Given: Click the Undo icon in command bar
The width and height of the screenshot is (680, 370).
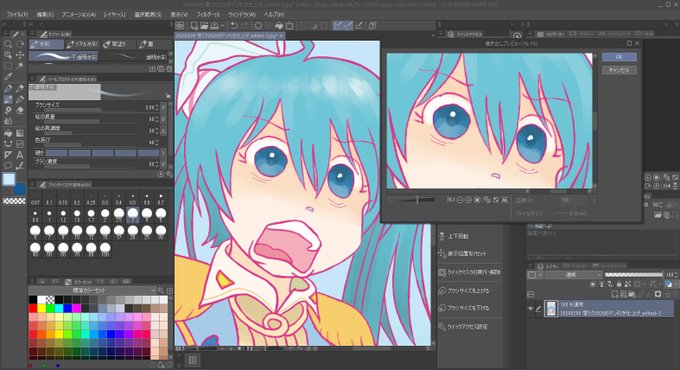Looking at the screenshot, I should click(234, 26).
